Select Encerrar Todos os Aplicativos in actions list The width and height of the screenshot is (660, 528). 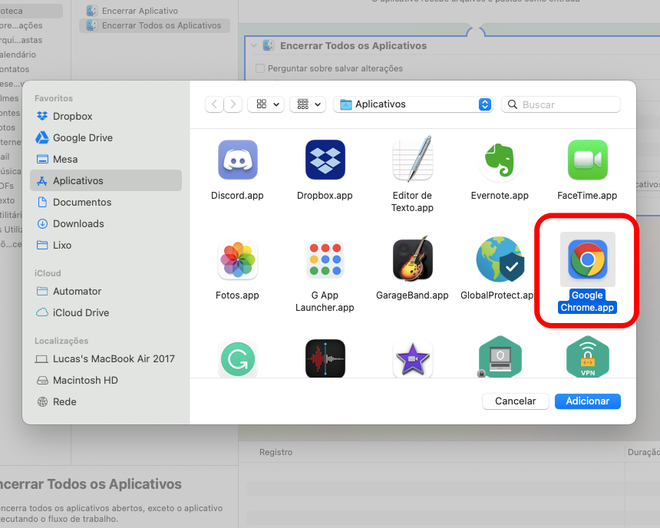click(x=154, y=26)
